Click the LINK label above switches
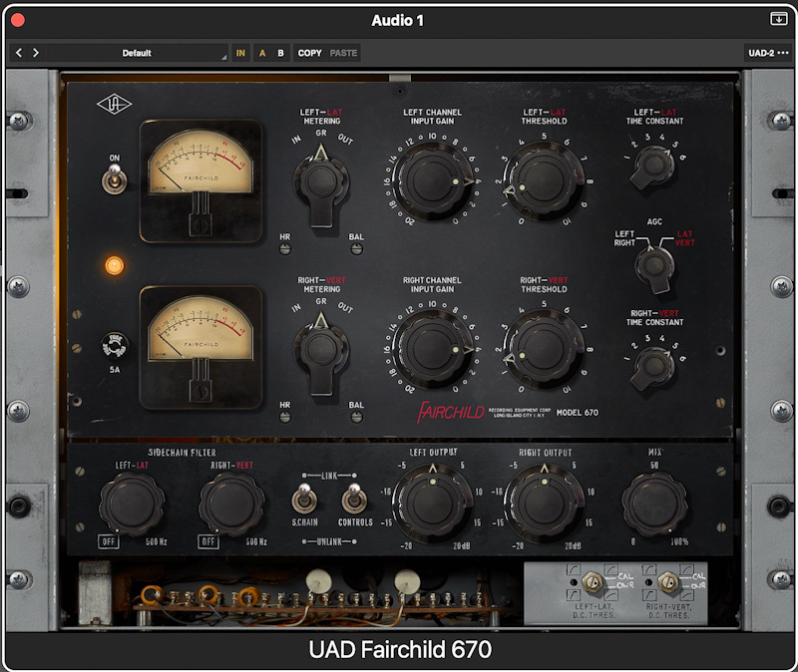The width and height of the screenshot is (798, 672). tap(329, 476)
